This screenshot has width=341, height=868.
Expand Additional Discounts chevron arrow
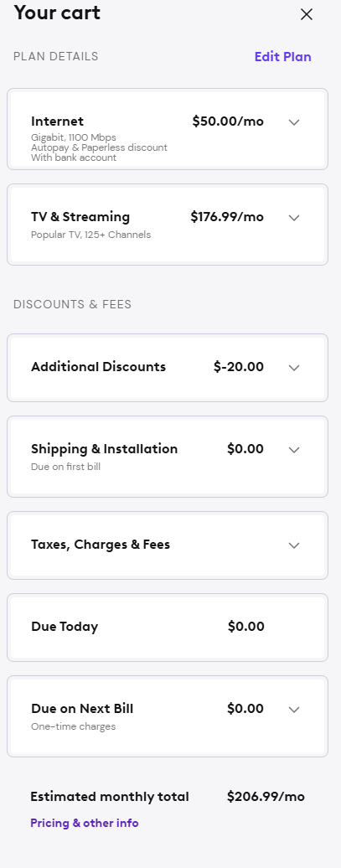(x=294, y=368)
